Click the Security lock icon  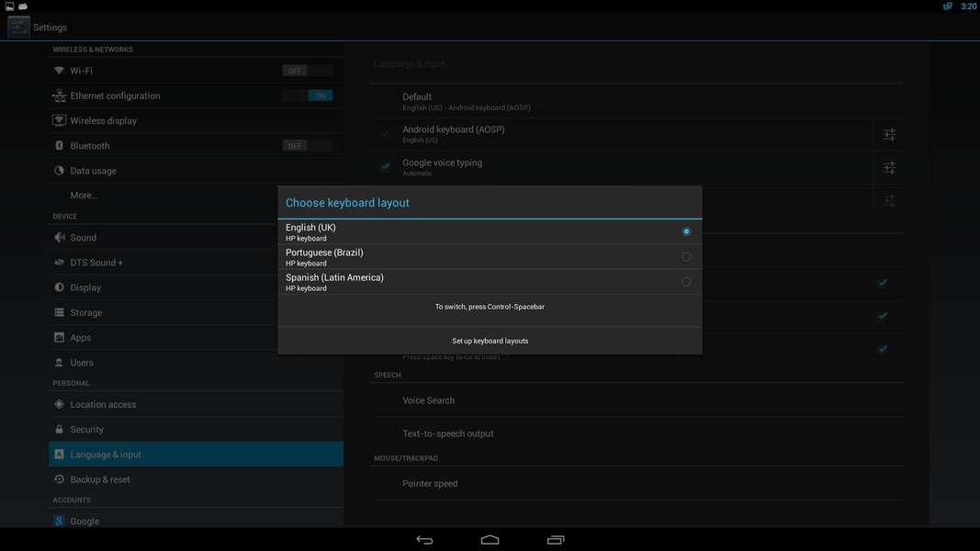pos(59,429)
